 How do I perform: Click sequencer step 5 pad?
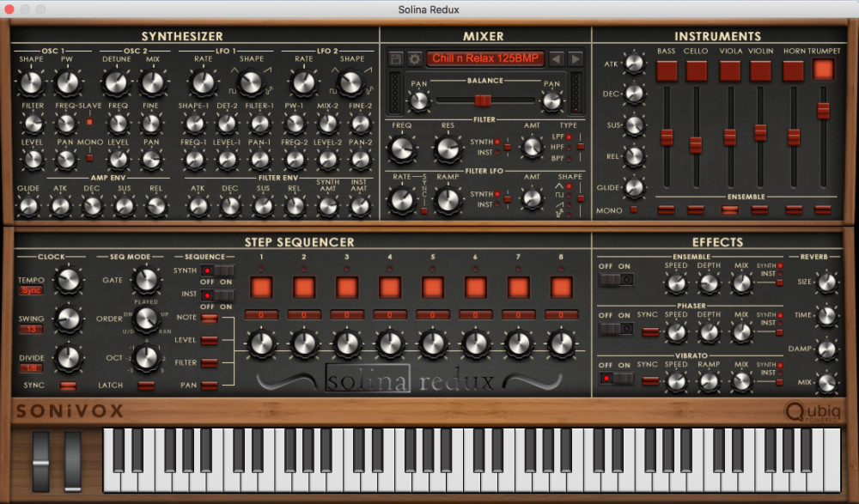pyautogui.click(x=433, y=288)
